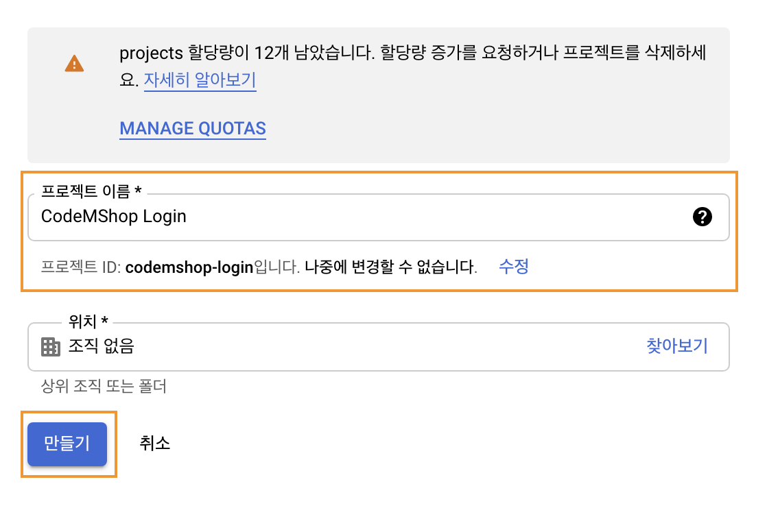This screenshot has width=767, height=532.
Task: Click the 상위 조직 또는 폴더 helper text
Action: point(104,387)
